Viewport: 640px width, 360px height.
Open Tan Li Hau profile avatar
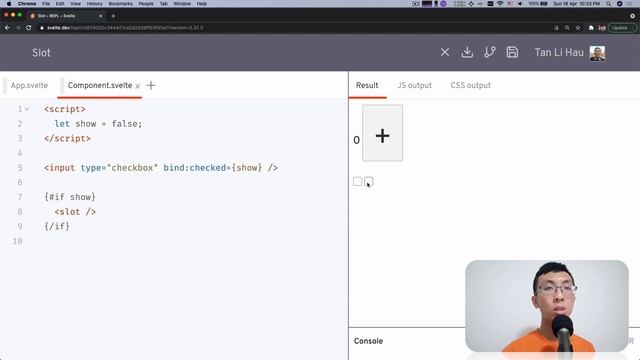pyautogui.click(x=597, y=53)
